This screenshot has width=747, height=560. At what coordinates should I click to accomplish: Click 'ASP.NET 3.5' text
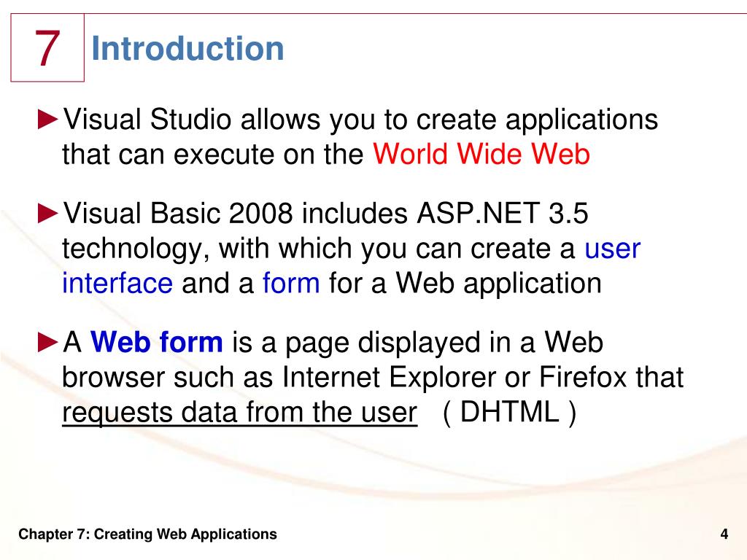[503, 213]
